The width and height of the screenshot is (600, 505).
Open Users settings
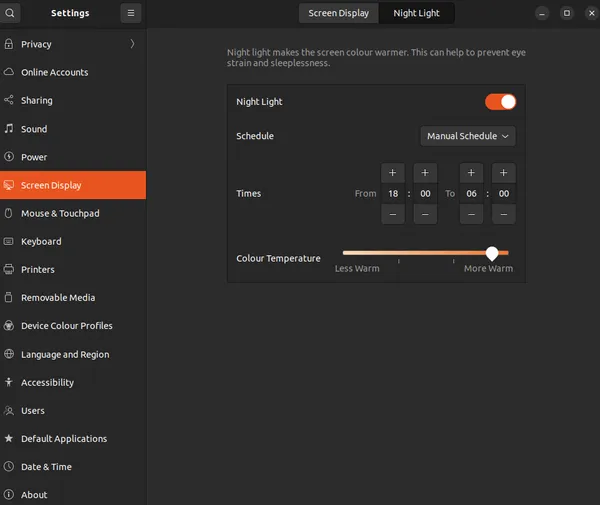coord(73,411)
